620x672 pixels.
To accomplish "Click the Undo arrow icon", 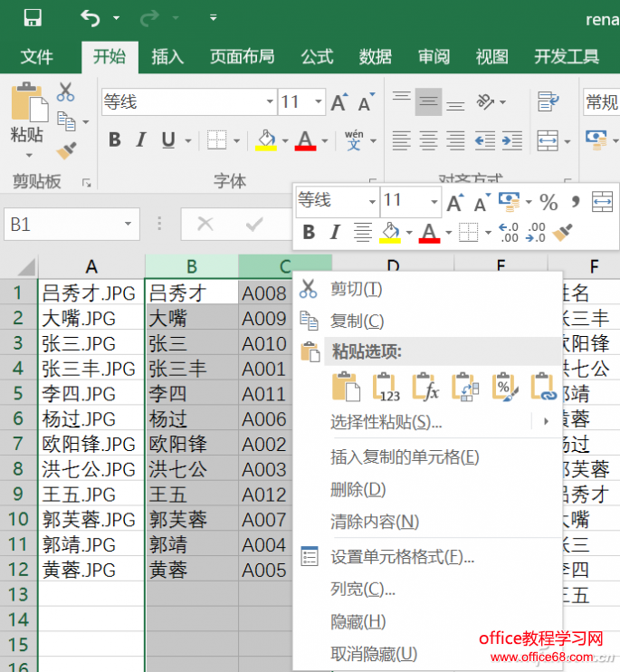I will [91, 18].
